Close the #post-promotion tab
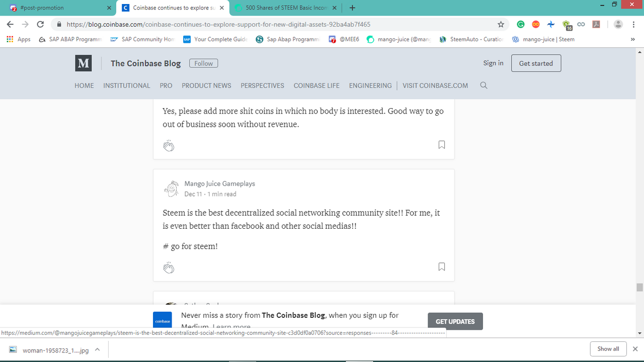This screenshot has width=644, height=362. click(109, 8)
